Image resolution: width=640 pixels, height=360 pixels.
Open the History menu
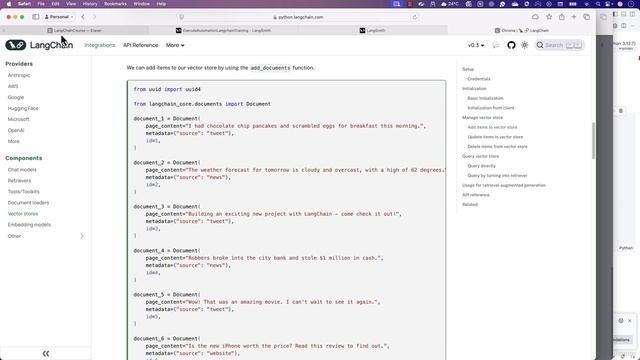90,4
